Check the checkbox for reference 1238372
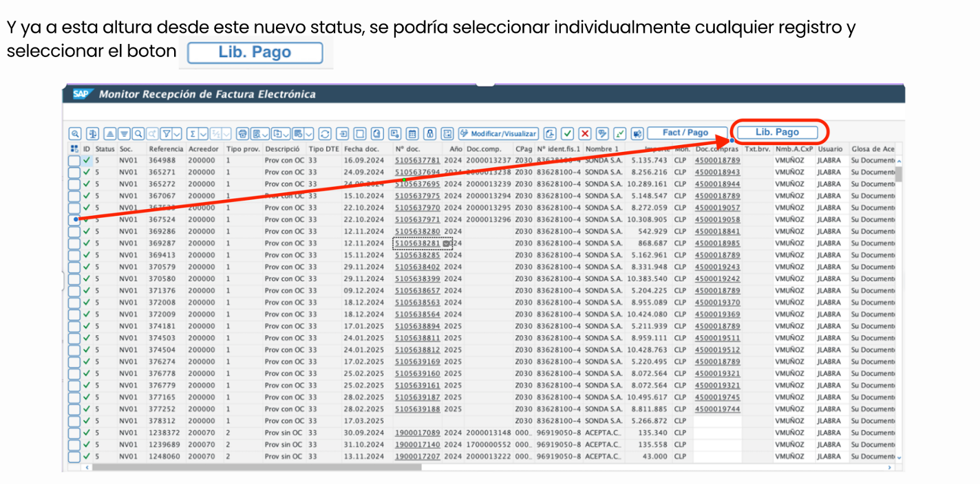Screen dimensions: 980x484 point(74,432)
